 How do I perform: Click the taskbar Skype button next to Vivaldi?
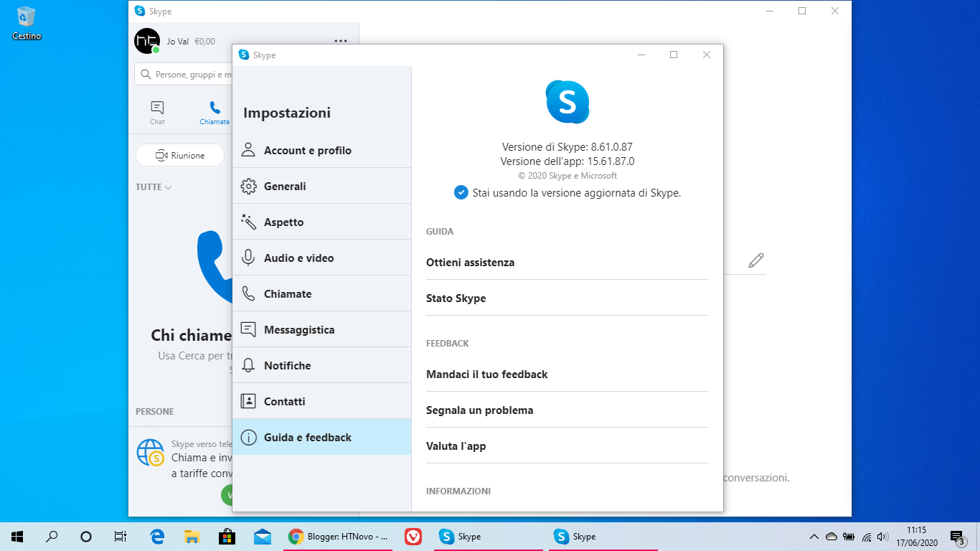pos(489,536)
